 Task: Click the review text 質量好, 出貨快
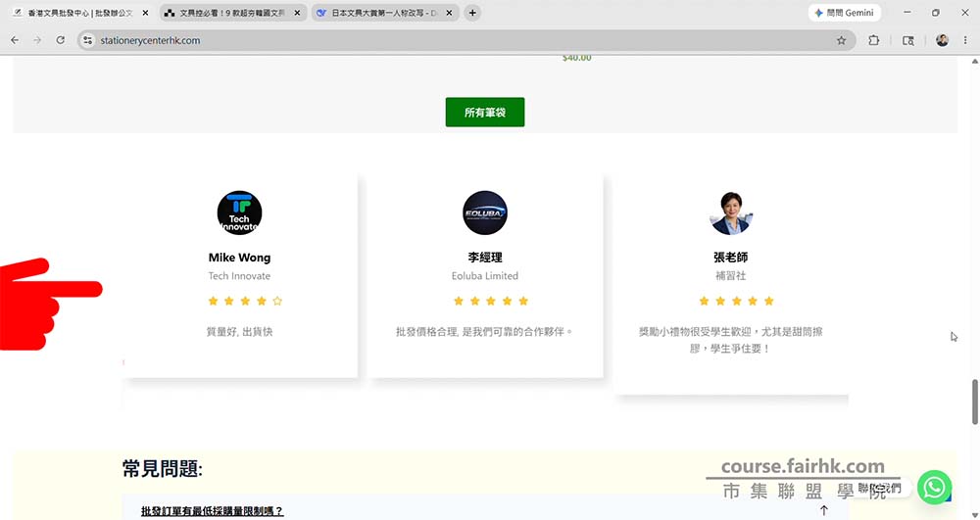click(239, 331)
